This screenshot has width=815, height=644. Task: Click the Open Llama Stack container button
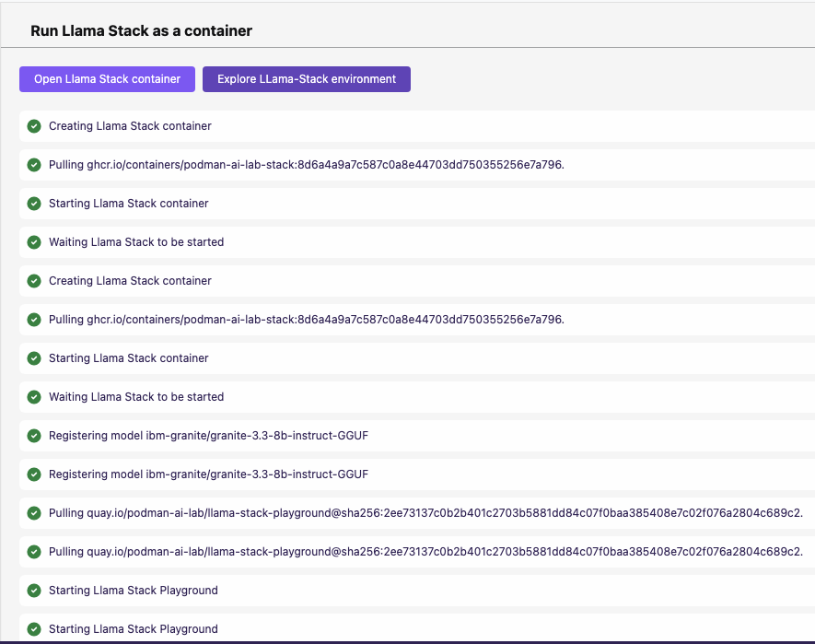(x=107, y=79)
